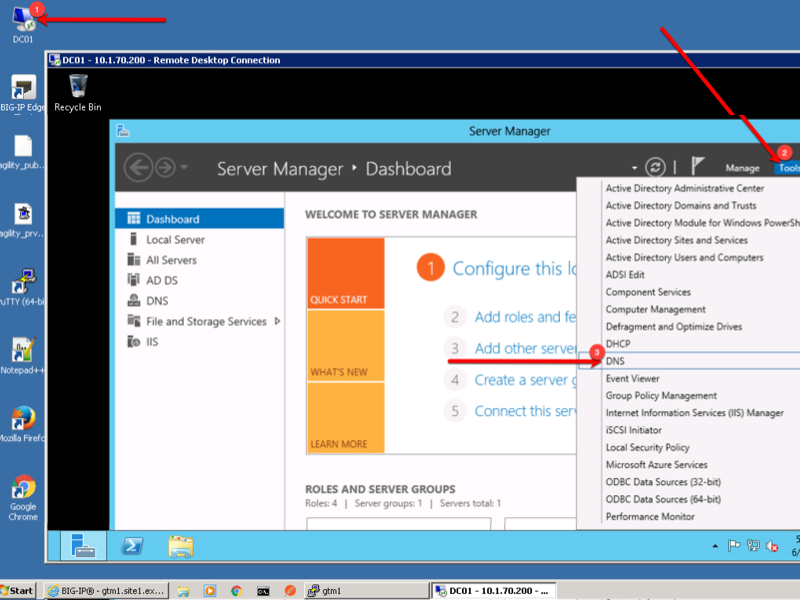This screenshot has height=600, width=800.
Task: Launch Notepad++ from the desktop
Action: point(23,356)
